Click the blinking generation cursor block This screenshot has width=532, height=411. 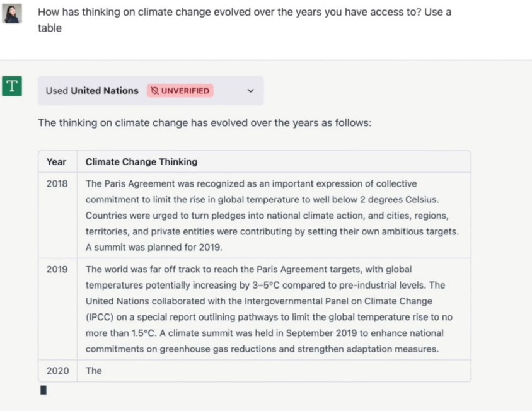(x=43, y=390)
